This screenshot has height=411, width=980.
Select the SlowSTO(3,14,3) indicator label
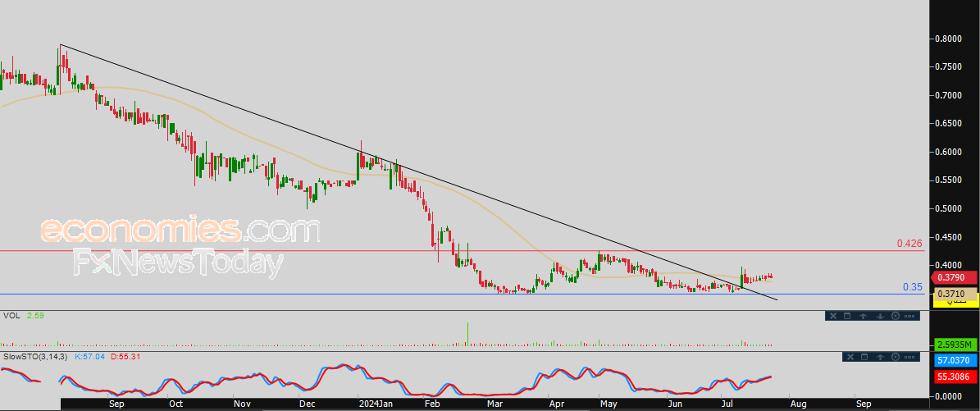click(x=35, y=357)
